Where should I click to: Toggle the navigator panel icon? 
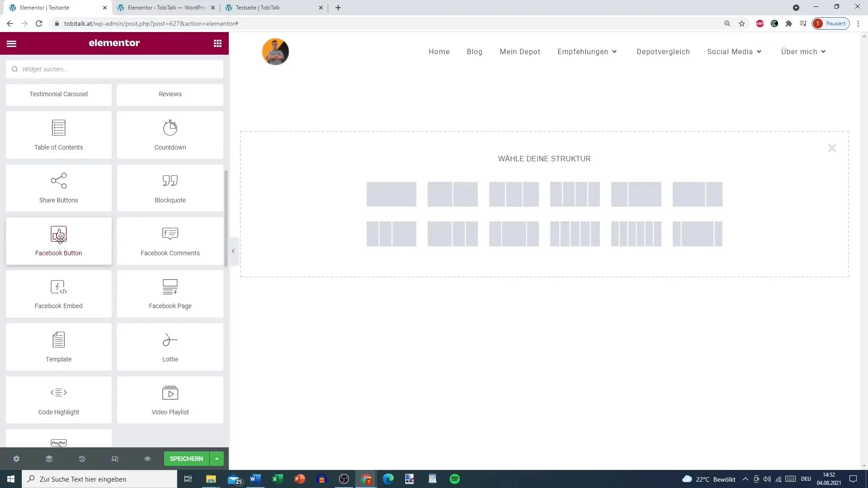click(49, 458)
